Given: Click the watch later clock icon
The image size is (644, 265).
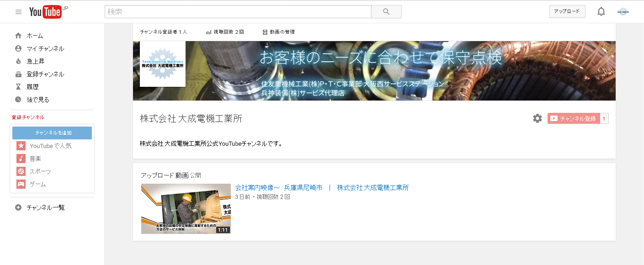Looking at the screenshot, I should pyautogui.click(x=18, y=99).
